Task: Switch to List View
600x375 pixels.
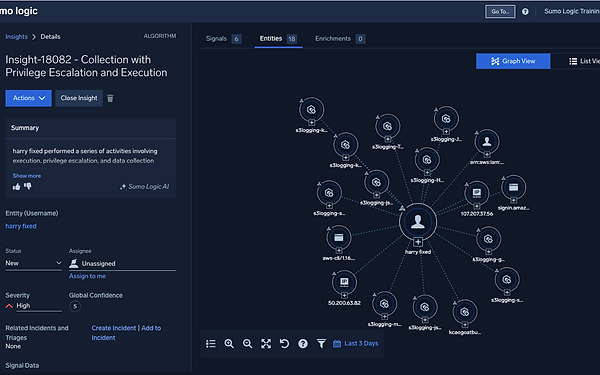Action: click(584, 61)
